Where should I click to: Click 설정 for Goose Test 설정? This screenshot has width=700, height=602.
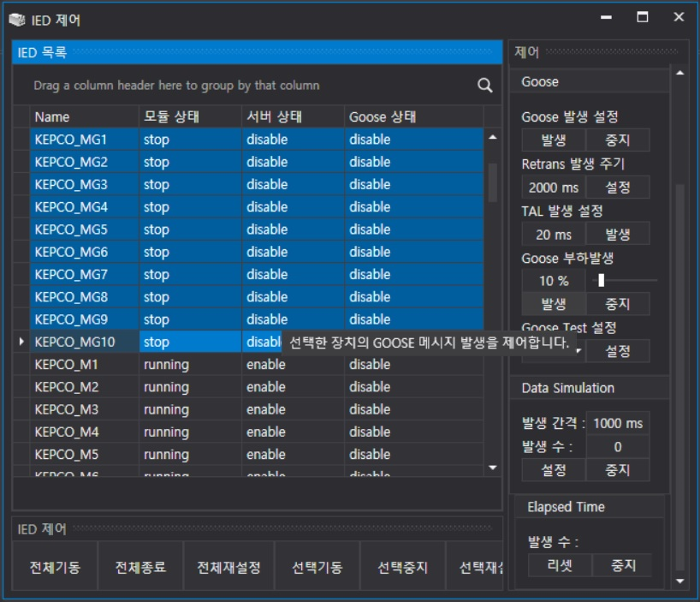(617, 351)
